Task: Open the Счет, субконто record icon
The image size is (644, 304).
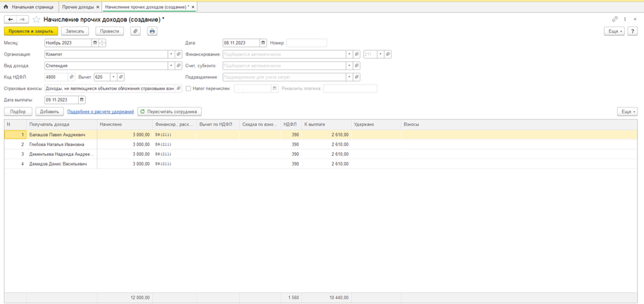Action: (357, 65)
